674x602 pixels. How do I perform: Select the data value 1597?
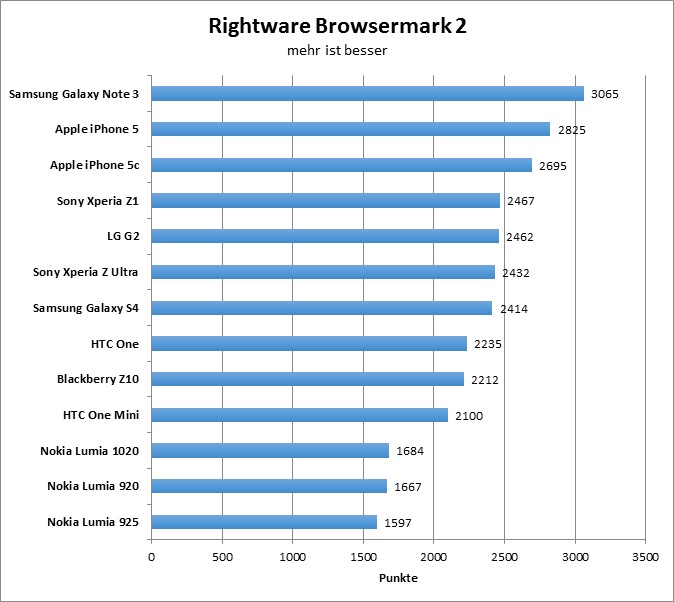click(398, 523)
